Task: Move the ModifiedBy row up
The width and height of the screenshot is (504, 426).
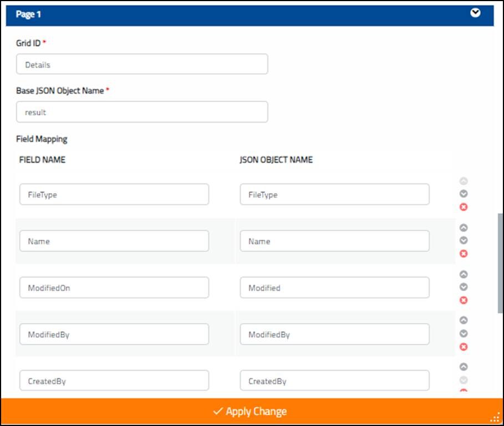Action: coord(464,321)
